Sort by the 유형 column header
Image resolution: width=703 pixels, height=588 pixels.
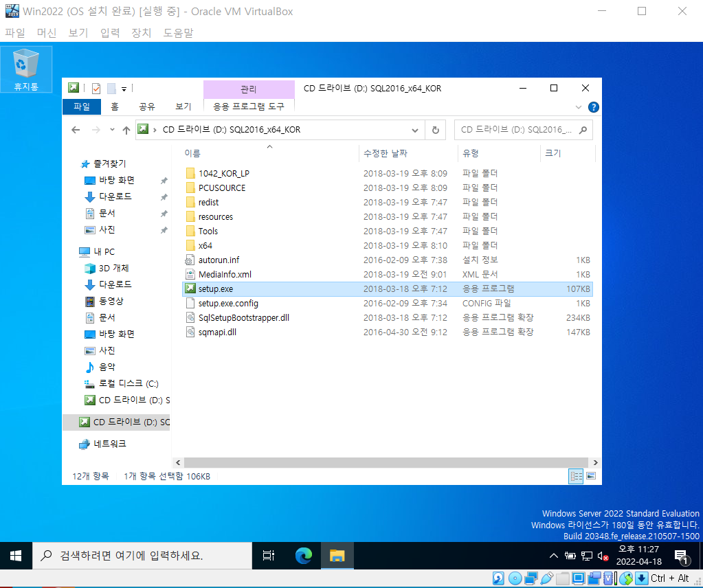[499, 153]
